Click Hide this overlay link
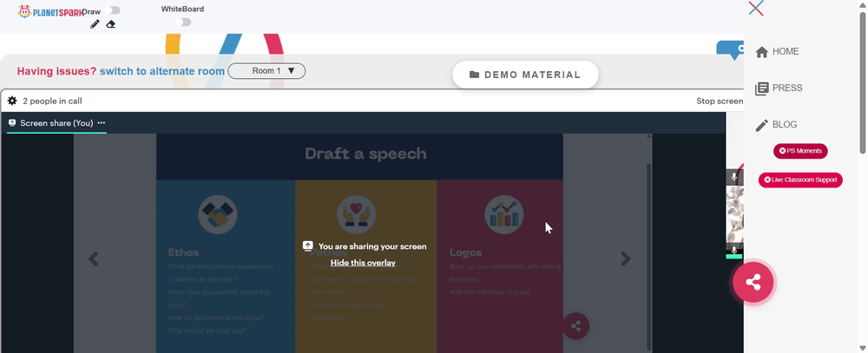This screenshot has width=868, height=353. [363, 263]
